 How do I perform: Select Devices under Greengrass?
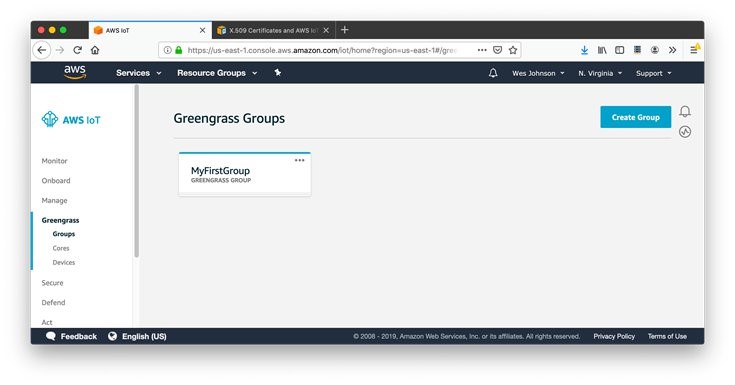(x=64, y=262)
